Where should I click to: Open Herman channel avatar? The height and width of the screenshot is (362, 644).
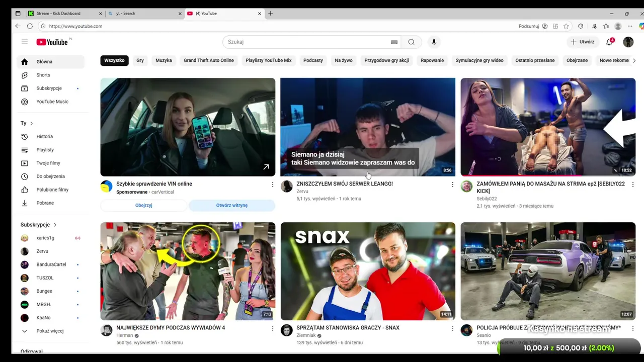(x=106, y=330)
